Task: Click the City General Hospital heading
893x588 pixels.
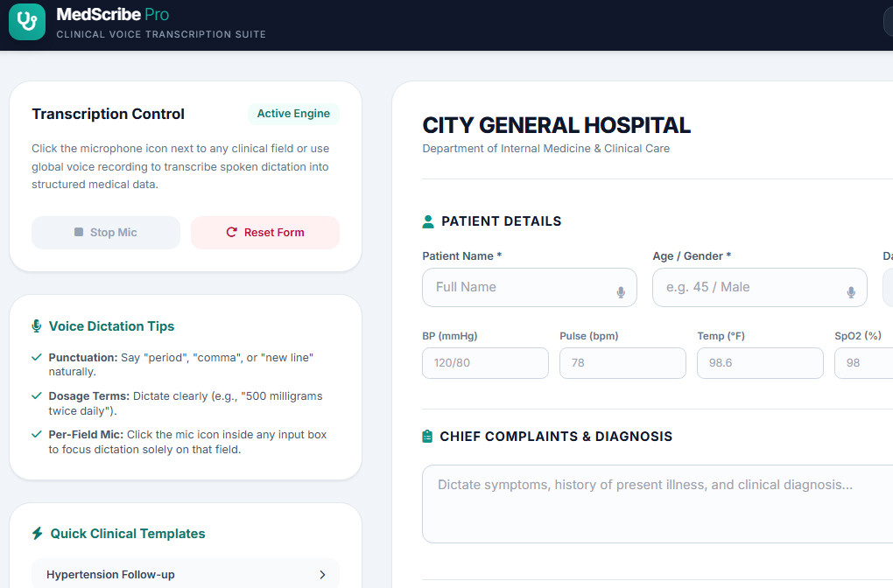Action: [557, 125]
